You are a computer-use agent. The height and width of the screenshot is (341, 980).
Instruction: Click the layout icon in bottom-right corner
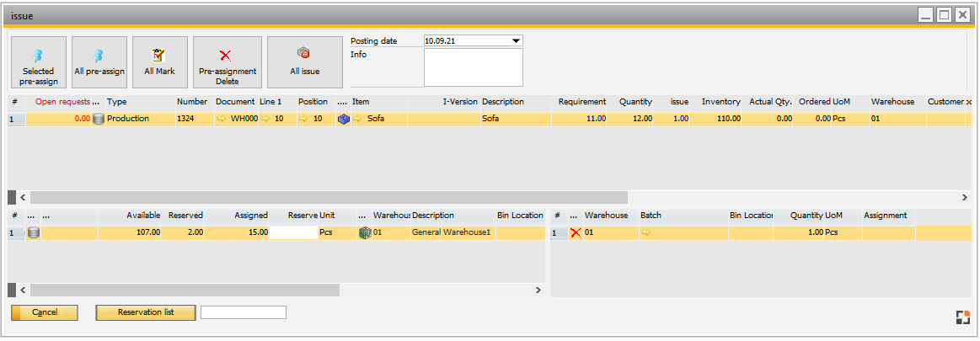(x=962, y=317)
